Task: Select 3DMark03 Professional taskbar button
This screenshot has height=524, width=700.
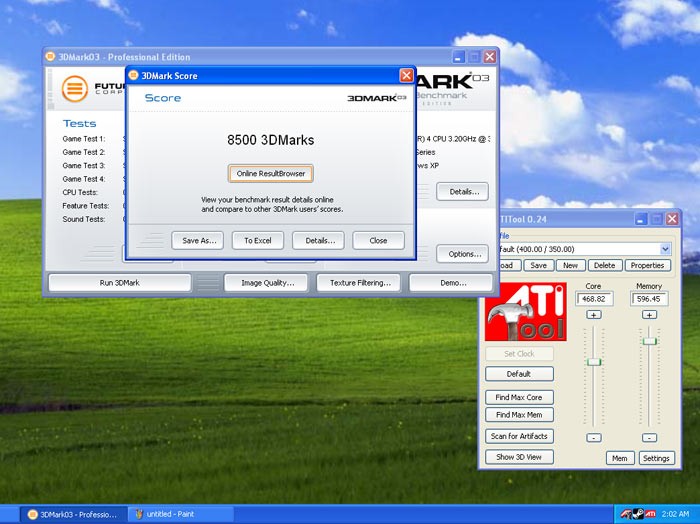Action: click(72, 514)
